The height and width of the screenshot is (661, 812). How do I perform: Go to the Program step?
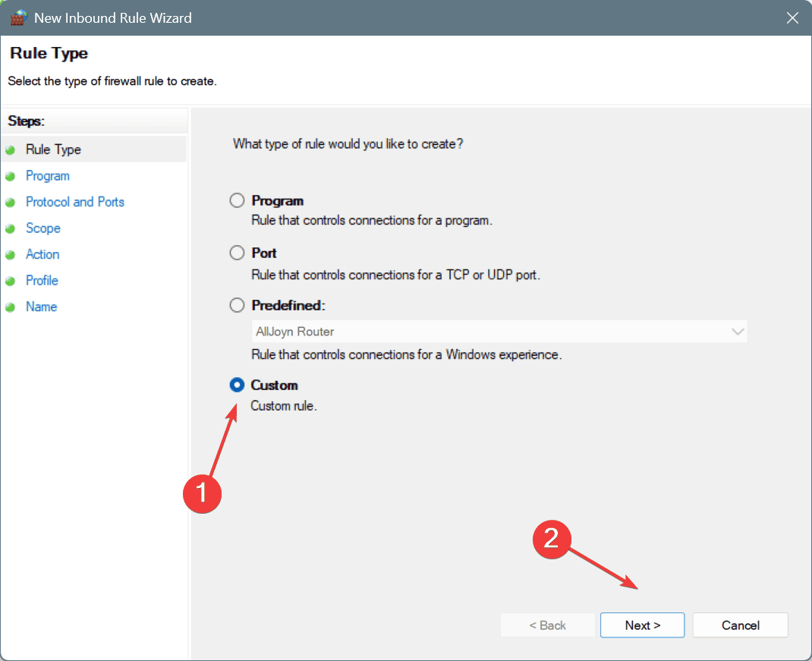(48, 176)
